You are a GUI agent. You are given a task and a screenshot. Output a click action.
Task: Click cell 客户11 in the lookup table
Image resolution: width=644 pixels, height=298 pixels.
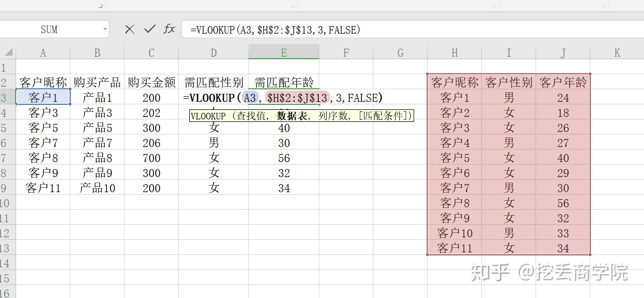454,248
